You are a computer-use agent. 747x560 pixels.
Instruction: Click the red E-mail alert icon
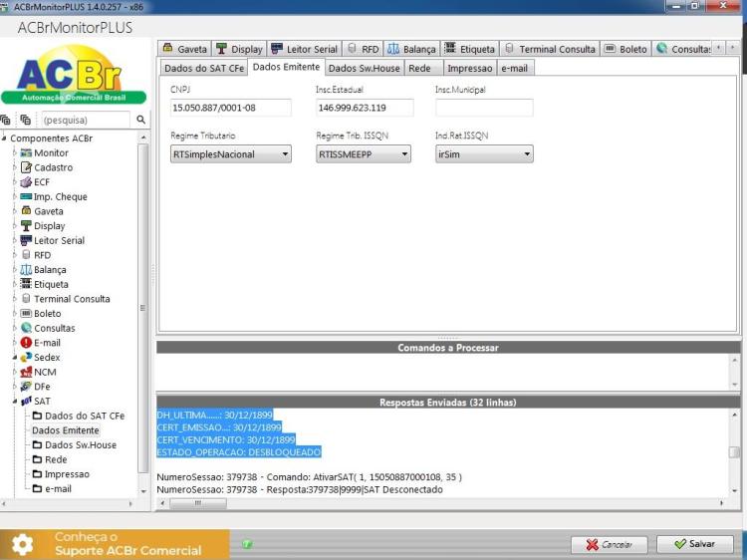coord(26,343)
